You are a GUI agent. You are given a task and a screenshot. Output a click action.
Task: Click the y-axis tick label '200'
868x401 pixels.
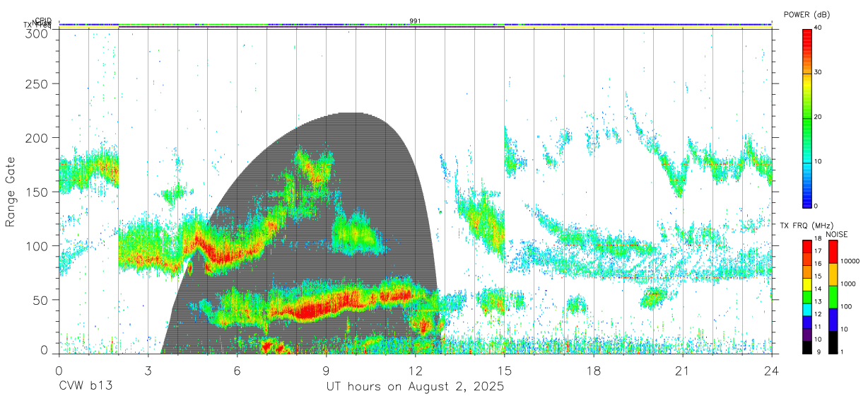37,138
